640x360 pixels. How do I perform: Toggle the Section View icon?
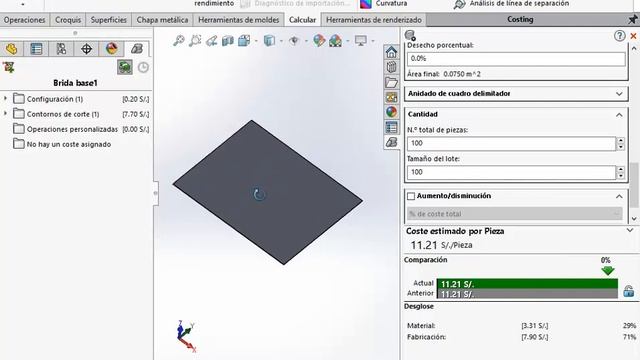[228, 40]
